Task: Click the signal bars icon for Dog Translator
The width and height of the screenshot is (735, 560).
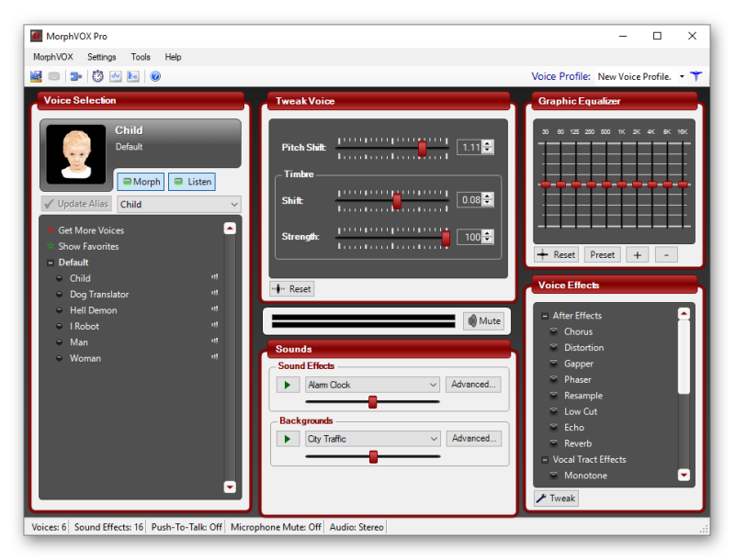Action: pyautogui.click(x=215, y=293)
